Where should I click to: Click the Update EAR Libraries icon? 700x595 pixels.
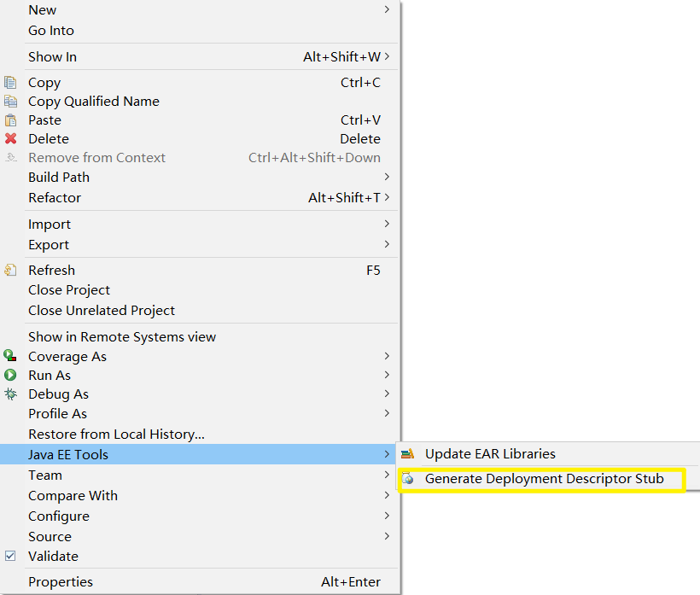[x=407, y=454]
